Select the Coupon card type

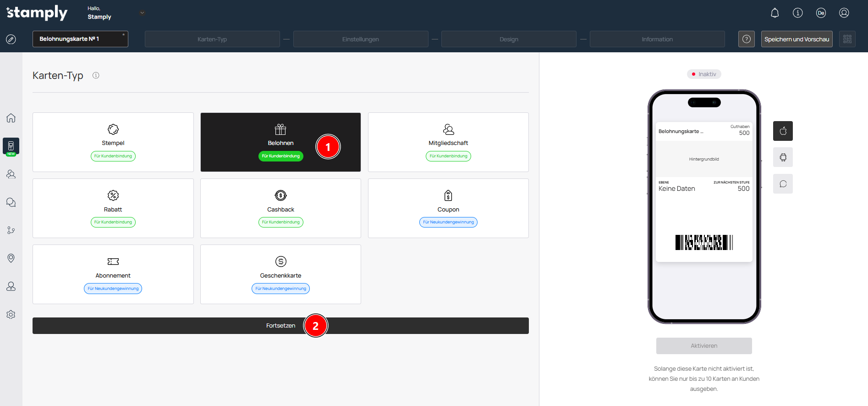click(448, 208)
